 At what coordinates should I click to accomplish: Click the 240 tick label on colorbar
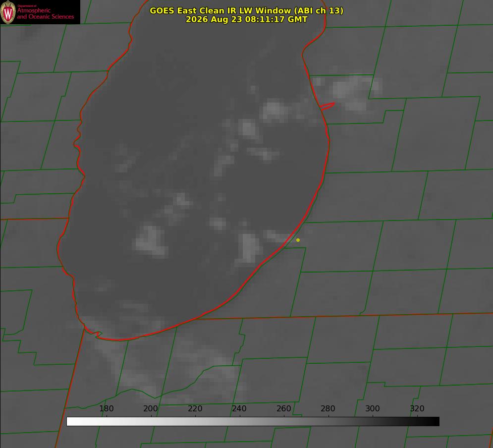(x=239, y=409)
